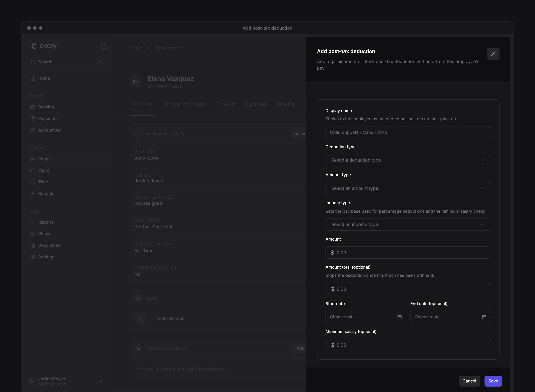The width and height of the screenshot is (535, 392).
Task: Open the Start date calendar picker
Action: pyautogui.click(x=399, y=317)
